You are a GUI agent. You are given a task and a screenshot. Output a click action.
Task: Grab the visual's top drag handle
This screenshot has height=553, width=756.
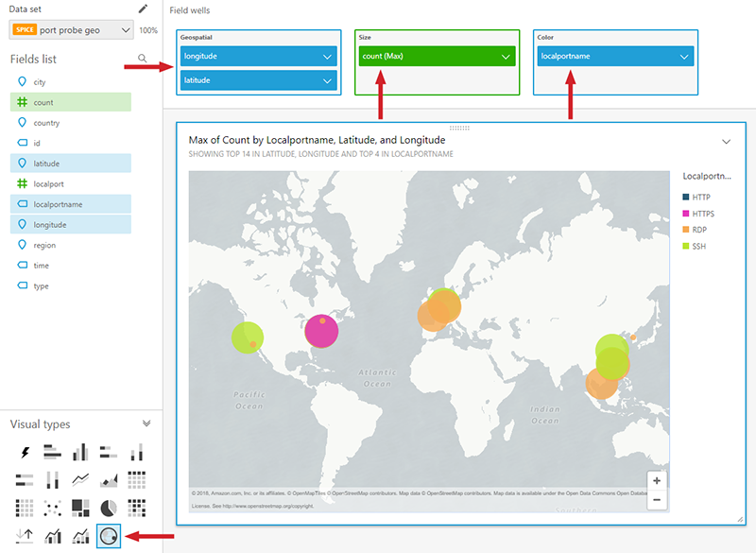[x=459, y=128]
